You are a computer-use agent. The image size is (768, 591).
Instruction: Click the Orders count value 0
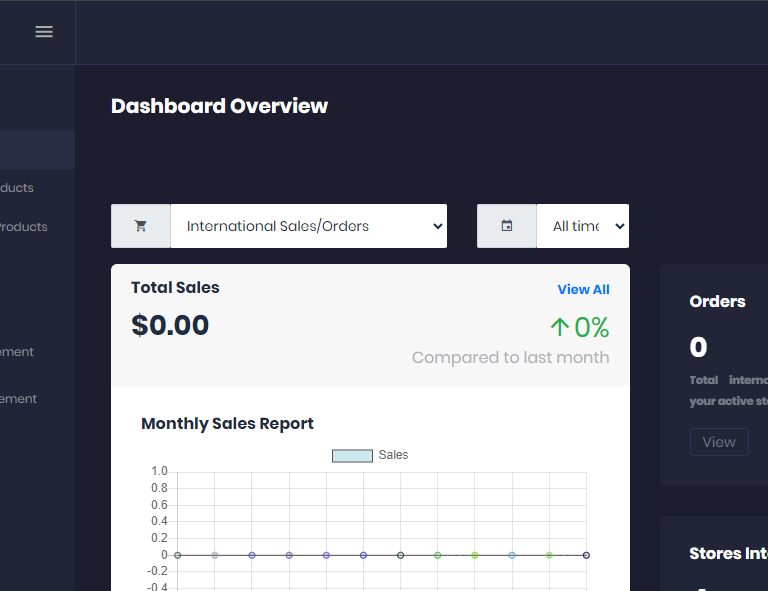(x=698, y=347)
